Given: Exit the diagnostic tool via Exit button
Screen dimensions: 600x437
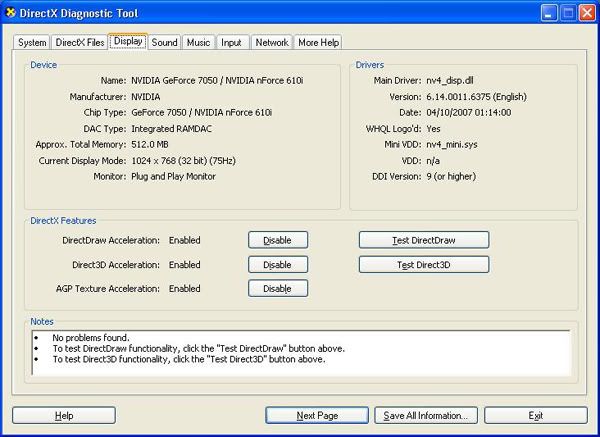Looking at the screenshot, I should point(536,416).
